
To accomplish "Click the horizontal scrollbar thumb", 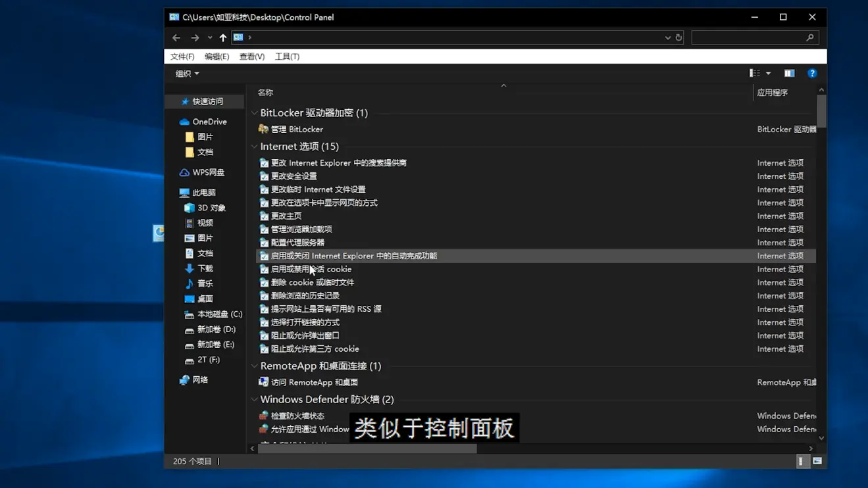I will (x=367, y=449).
